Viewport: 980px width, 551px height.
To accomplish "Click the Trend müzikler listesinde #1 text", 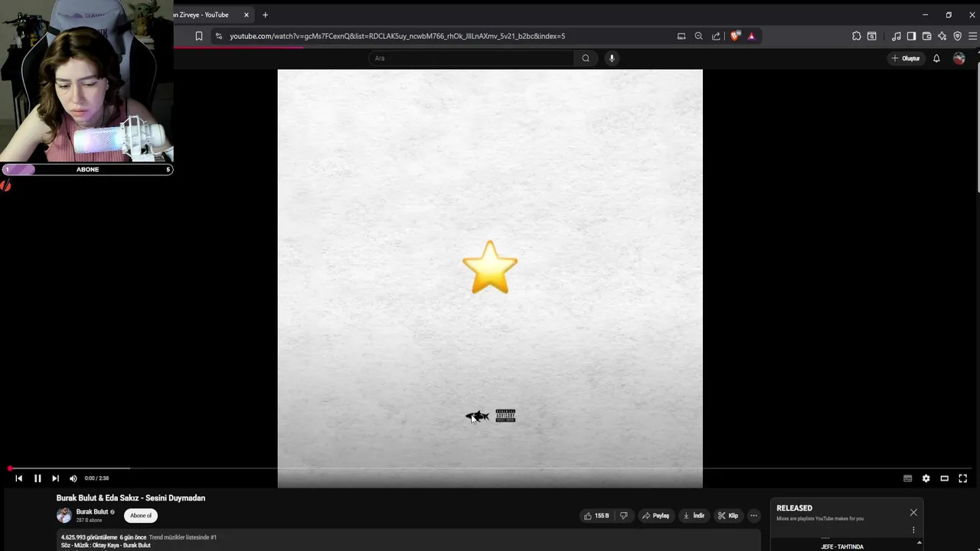I will point(182,537).
